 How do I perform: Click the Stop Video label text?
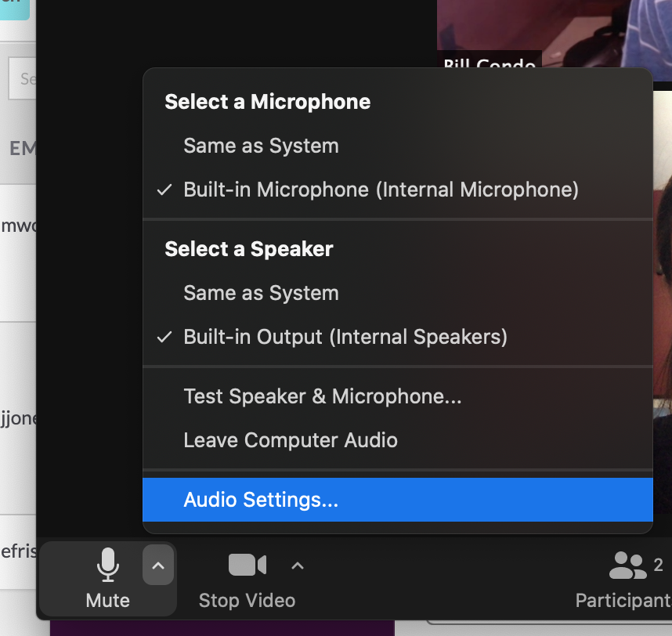(247, 601)
